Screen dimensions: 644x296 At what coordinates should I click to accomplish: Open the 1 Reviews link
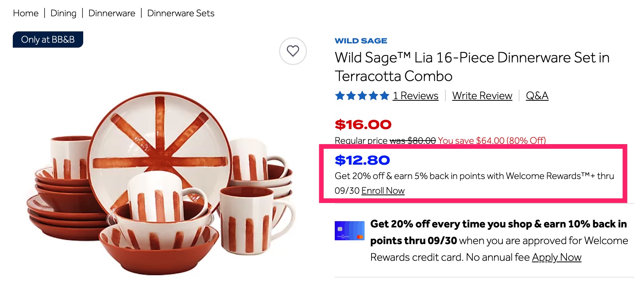(415, 95)
